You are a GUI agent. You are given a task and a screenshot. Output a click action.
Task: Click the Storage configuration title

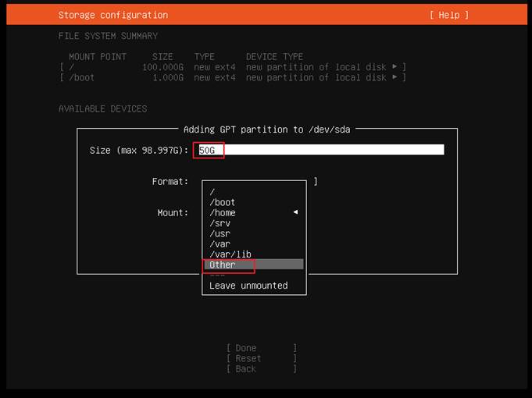pyautogui.click(x=113, y=15)
